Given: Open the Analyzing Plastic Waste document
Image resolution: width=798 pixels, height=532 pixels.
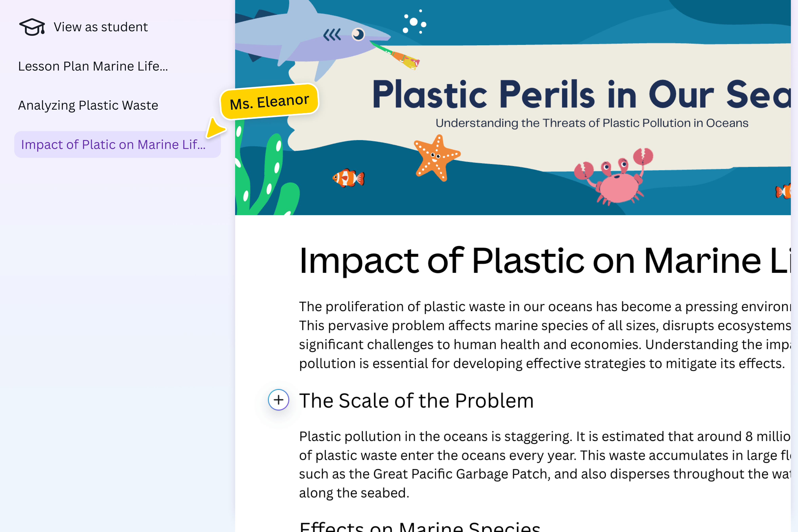Looking at the screenshot, I should [88, 105].
